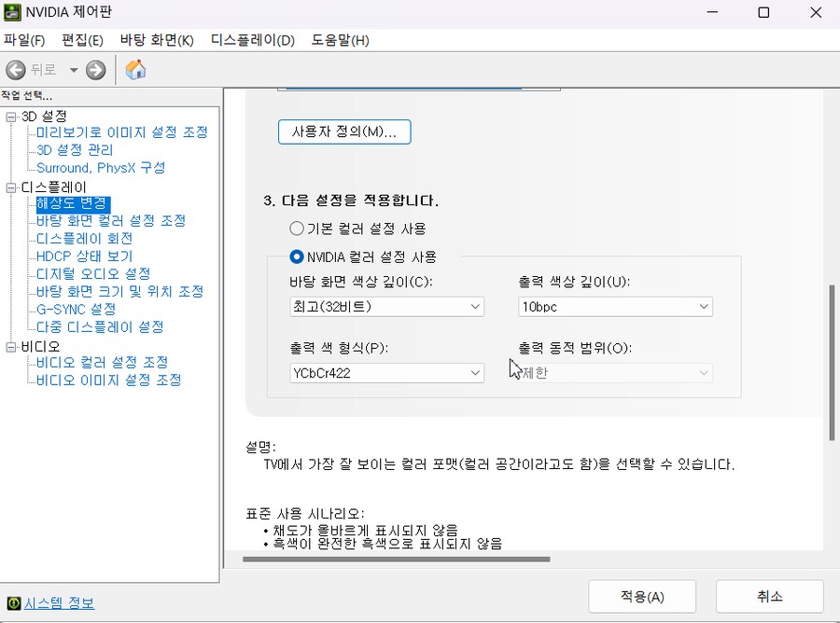This screenshot has width=840, height=623.
Task: Click the back navigation arrow
Action: (x=15, y=69)
